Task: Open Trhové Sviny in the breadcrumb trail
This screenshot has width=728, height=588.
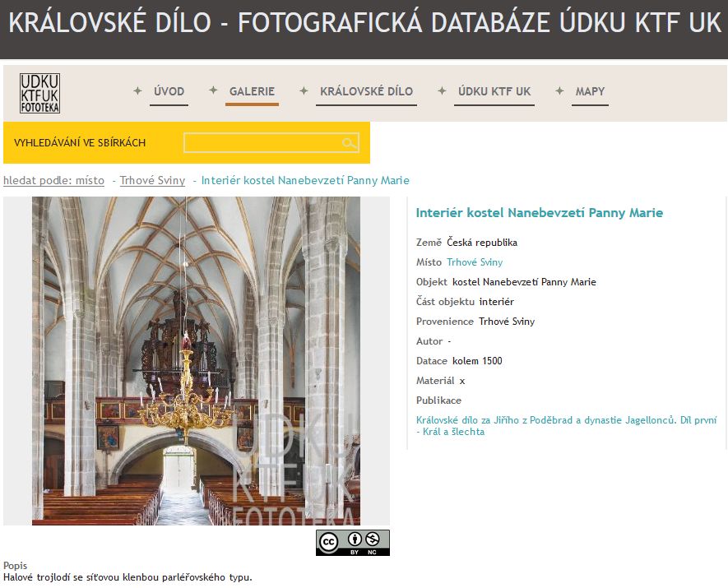Action: [x=152, y=180]
